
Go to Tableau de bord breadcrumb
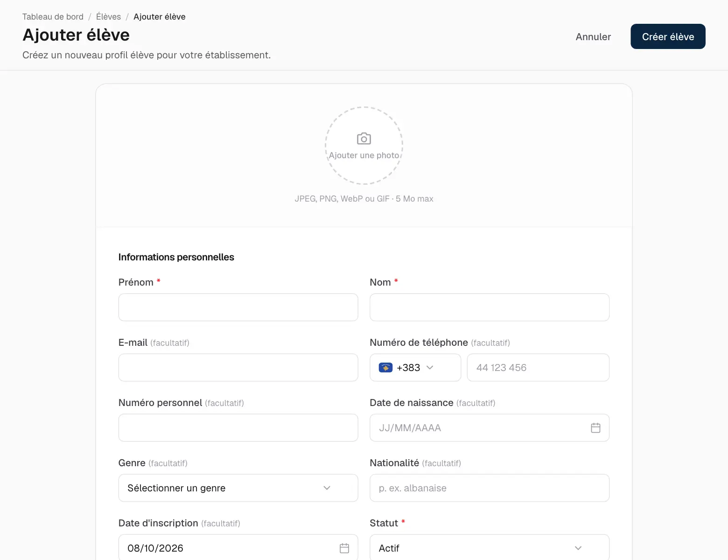pyautogui.click(x=53, y=17)
